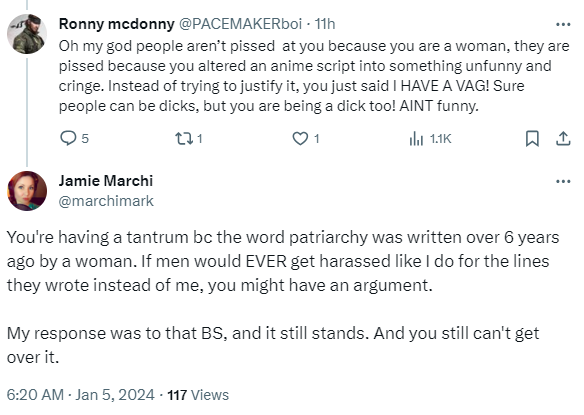Open Jamie Marchi's profile avatar

tap(27, 191)
